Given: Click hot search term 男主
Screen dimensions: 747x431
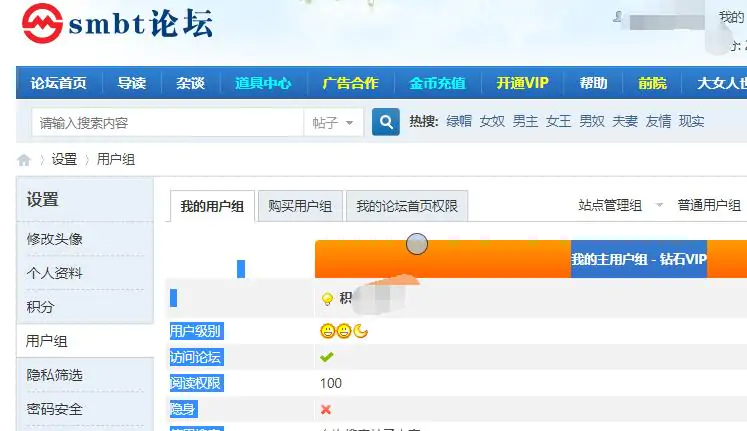Looking at the screenshot, I should 525,121.
